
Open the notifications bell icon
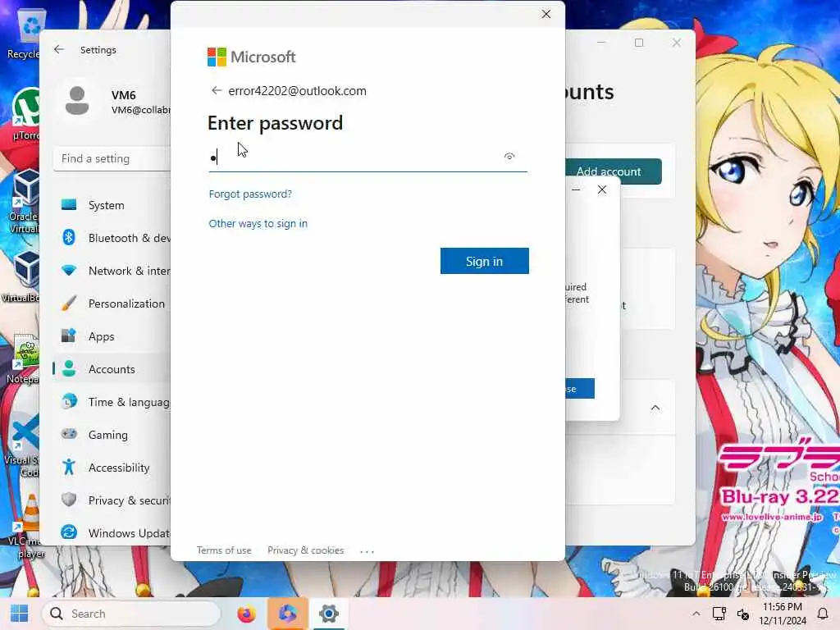823,614
